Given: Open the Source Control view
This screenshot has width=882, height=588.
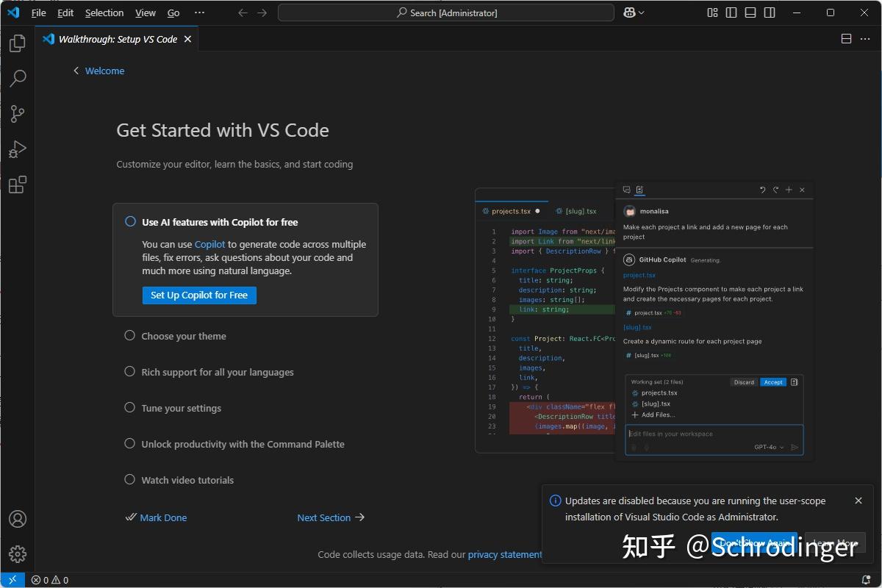Looking at the screenshot, I should (17, 113).
